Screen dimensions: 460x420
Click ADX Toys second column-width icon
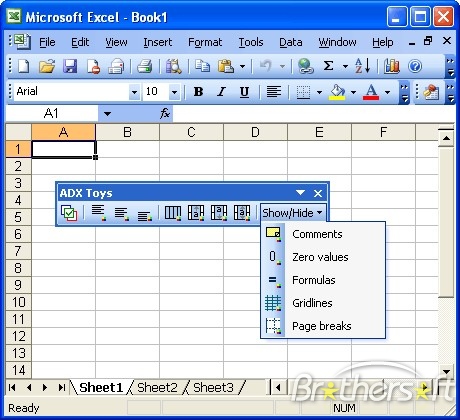(x=196, y=213)
